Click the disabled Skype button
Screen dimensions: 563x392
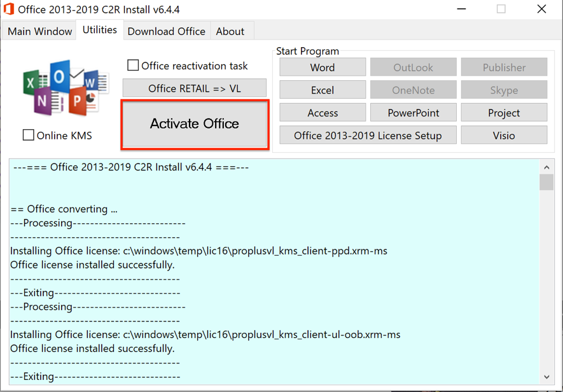[504, 90]
